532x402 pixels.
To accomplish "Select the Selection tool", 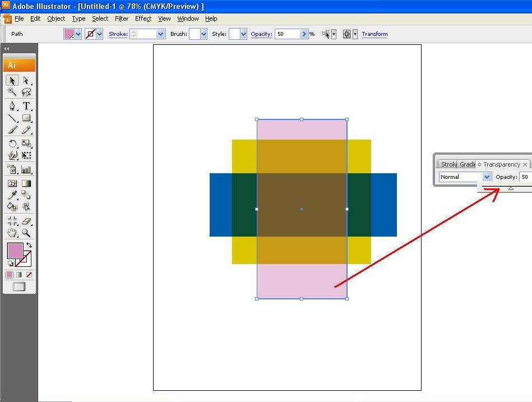I will pyautogui.click(x=11, y=81).
